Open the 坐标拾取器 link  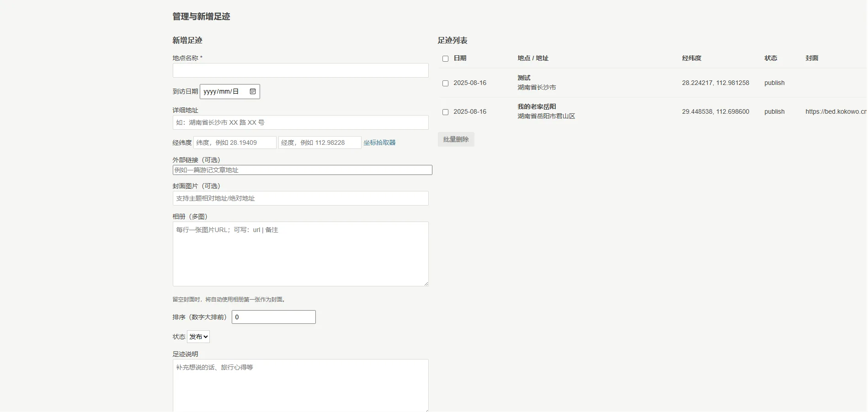coord(379,143)
